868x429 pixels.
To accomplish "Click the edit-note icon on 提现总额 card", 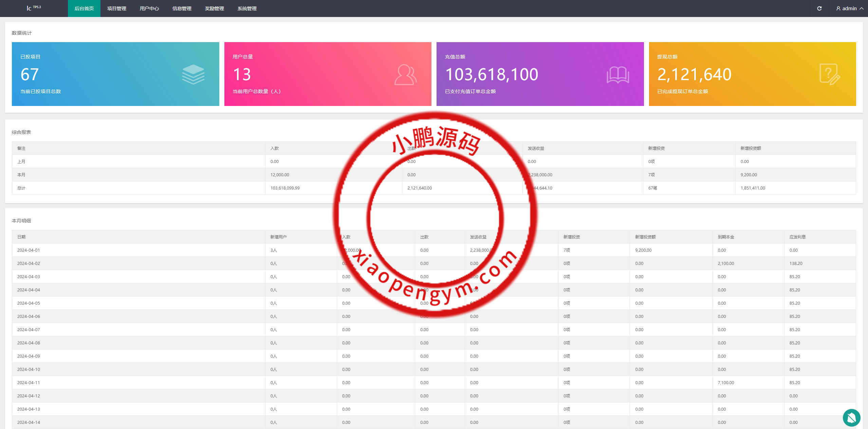I will (x=829, y=74).
